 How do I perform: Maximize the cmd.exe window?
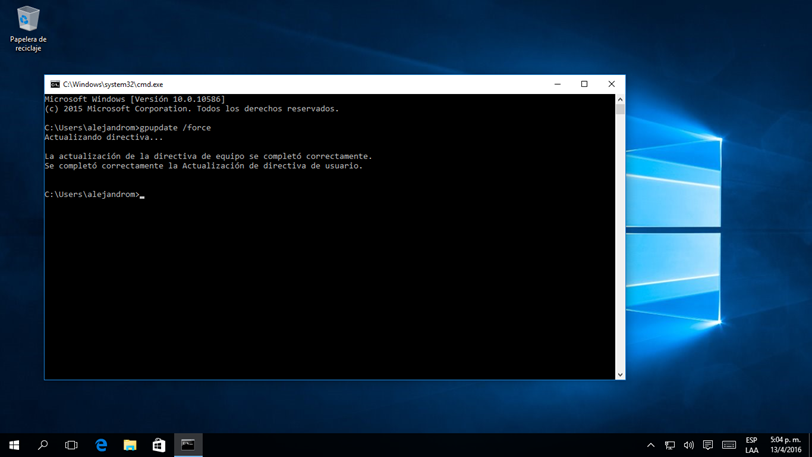pyautogui.click(x=584, y=85)
